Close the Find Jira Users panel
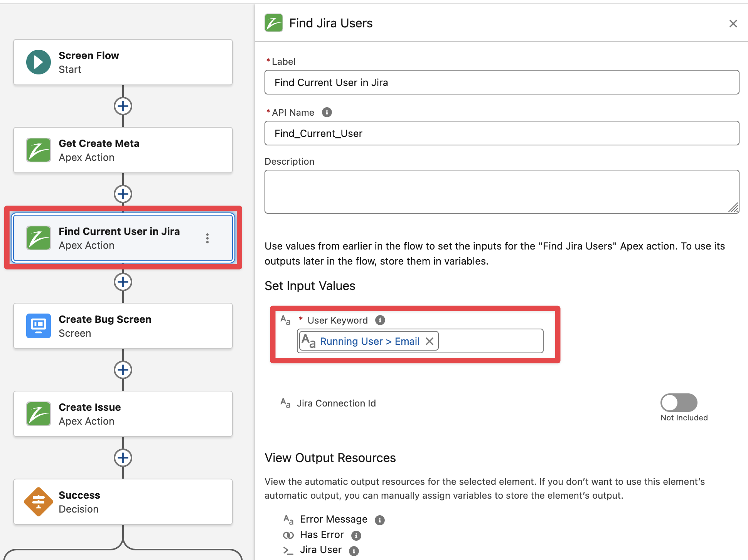The height and width of the screenshot is (560, 748). (733, 24)
